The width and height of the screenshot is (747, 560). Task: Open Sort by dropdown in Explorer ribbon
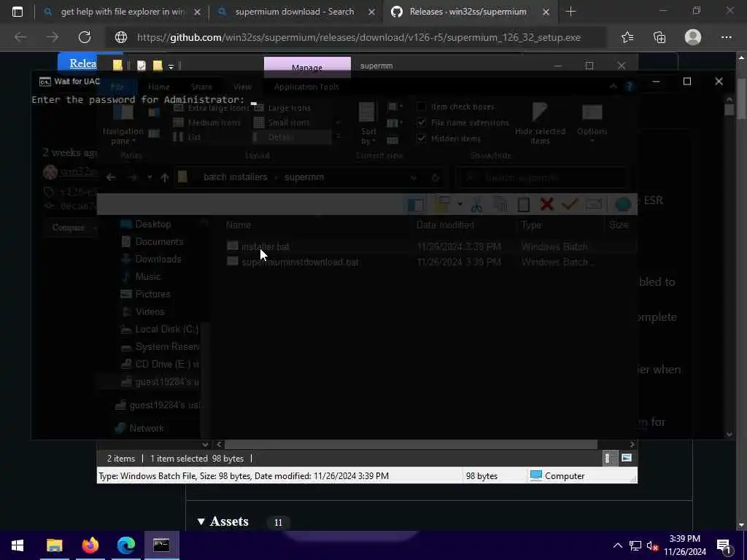368,124
